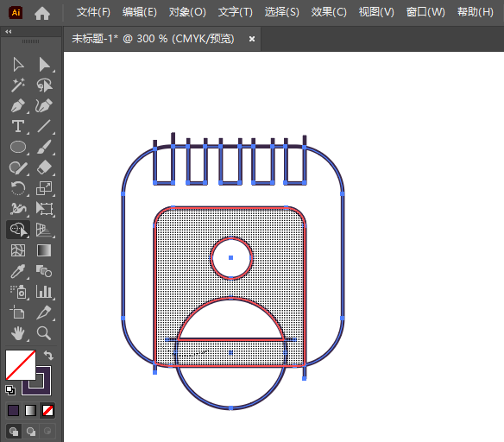This screenshot has width=504, height=442.
Task: Open the 效果(C) menu
Action: (x=329, y=12)
